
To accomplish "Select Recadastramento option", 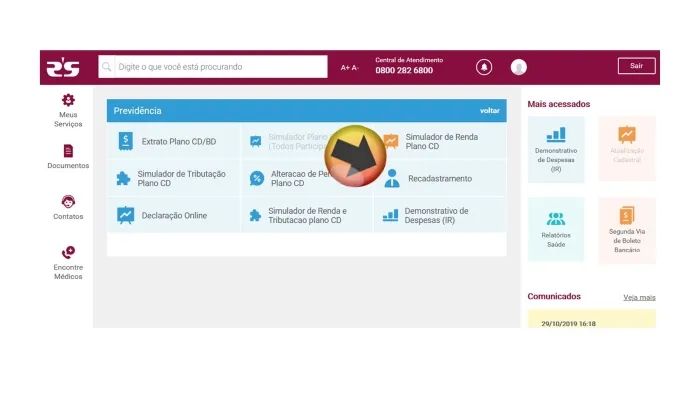I will click(x=440, y=178).
